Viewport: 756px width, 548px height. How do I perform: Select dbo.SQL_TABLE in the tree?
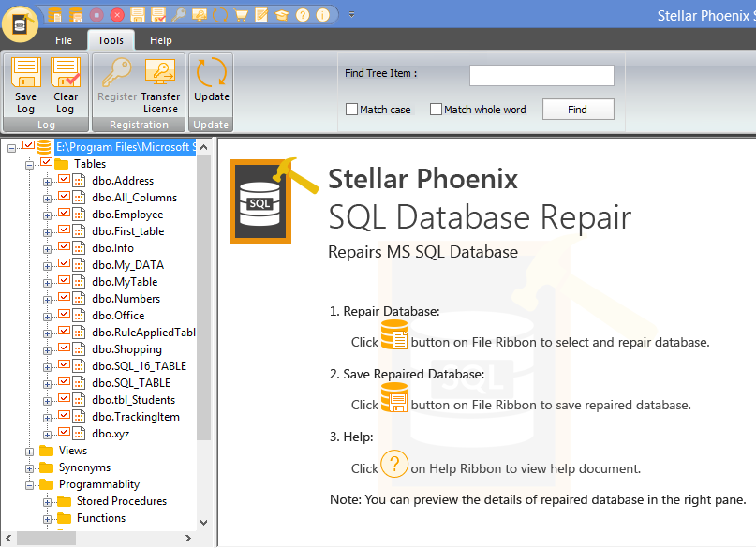click(131, 383)
